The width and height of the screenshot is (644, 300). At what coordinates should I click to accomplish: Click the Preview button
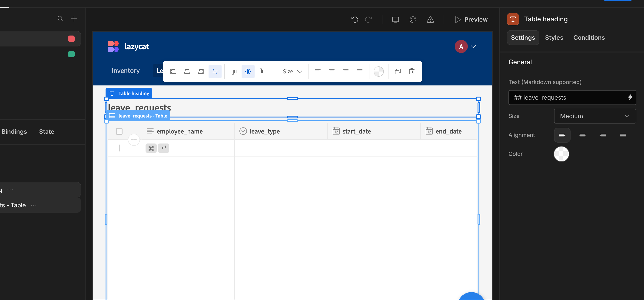471,20
